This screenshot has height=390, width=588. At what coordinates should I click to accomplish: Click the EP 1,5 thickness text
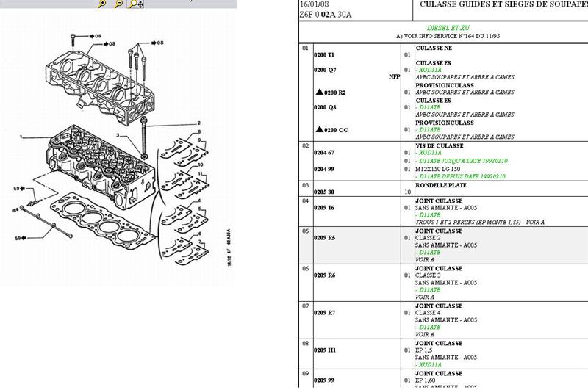click(424, 350)
